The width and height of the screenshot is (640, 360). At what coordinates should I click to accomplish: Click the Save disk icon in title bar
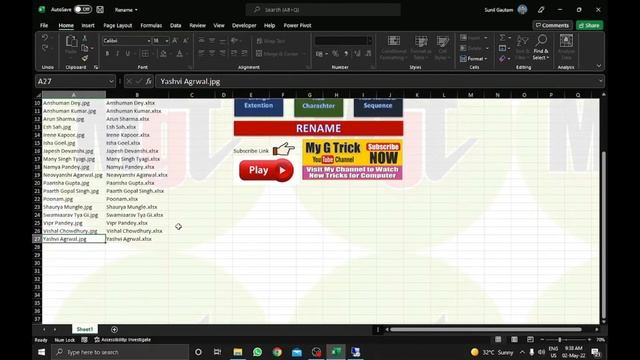pos(100,9)
